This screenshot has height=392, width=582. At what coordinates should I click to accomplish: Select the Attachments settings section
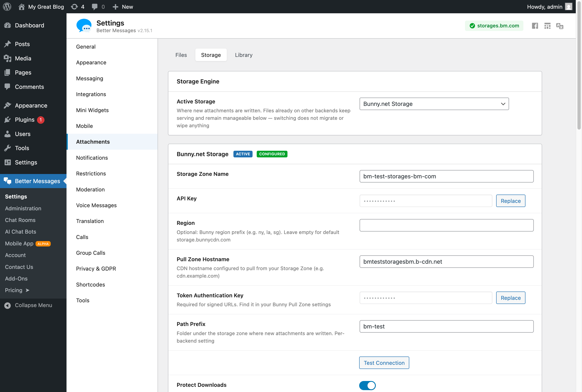click(112, 142)
